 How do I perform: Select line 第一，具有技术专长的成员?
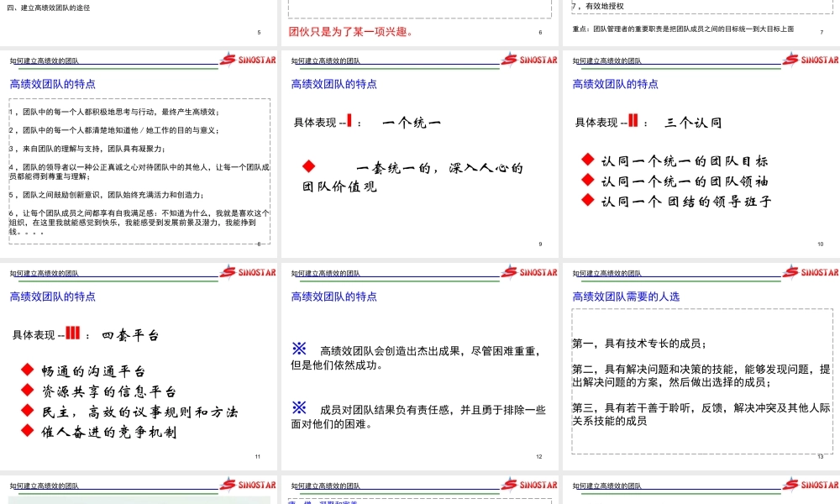639,344
